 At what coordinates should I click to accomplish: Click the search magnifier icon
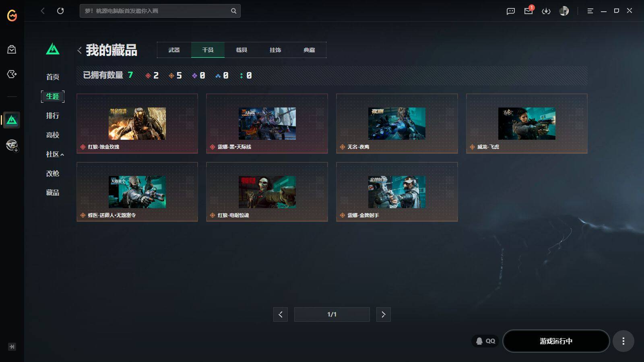coord(234,11)
